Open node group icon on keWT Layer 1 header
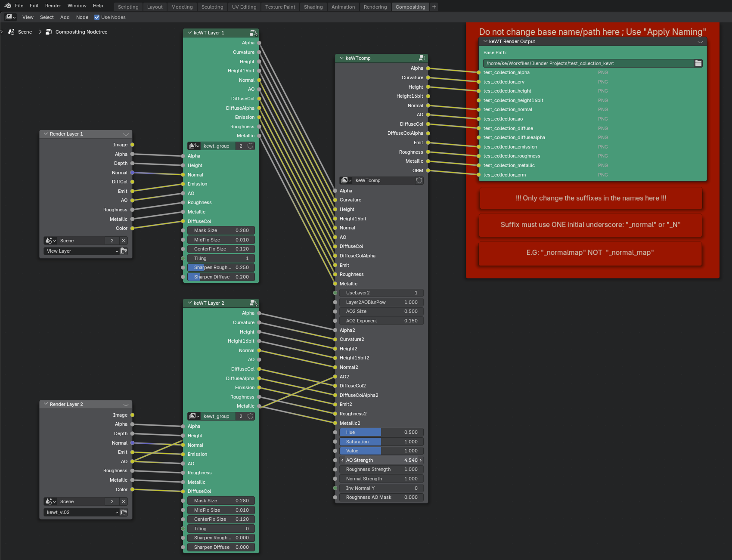 tap(253, 33)
